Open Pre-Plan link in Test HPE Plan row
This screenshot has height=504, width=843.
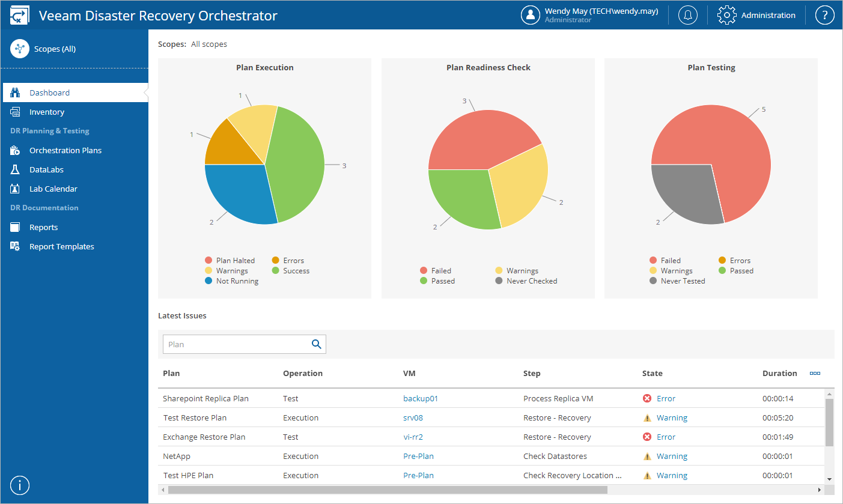pyautogui.click(x=418, y=475)
